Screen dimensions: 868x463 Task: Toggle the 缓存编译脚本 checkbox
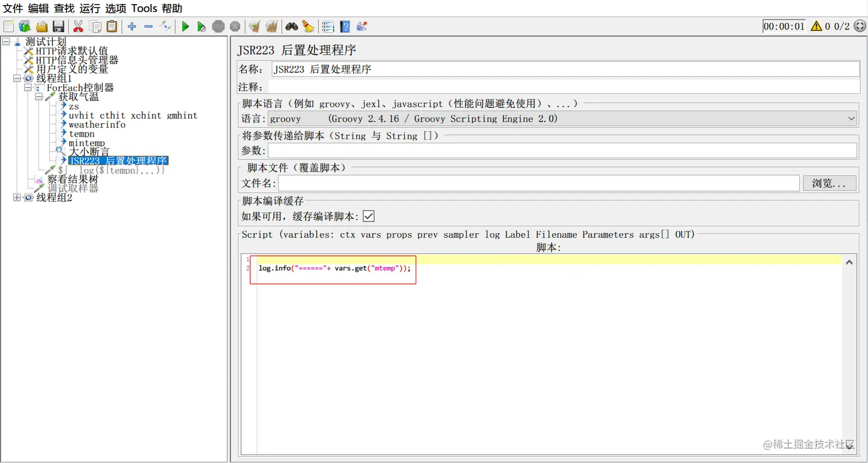pos(368,216)
